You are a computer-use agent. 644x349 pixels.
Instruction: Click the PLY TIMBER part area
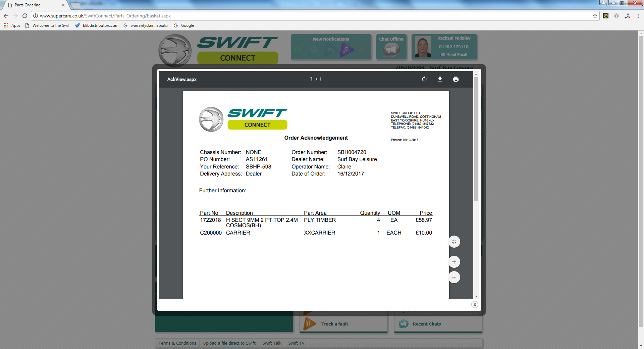(320, 220)
